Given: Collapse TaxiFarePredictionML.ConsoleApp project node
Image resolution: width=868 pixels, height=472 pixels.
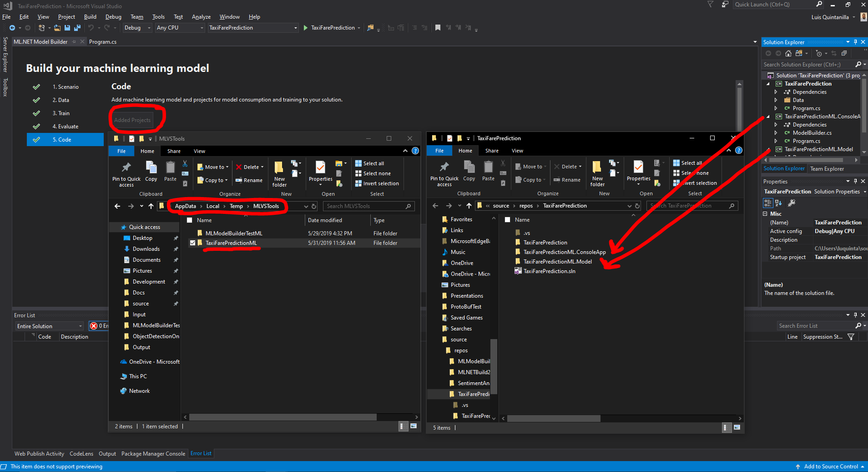Looking at the screenshot, I should tap(768, 117).
